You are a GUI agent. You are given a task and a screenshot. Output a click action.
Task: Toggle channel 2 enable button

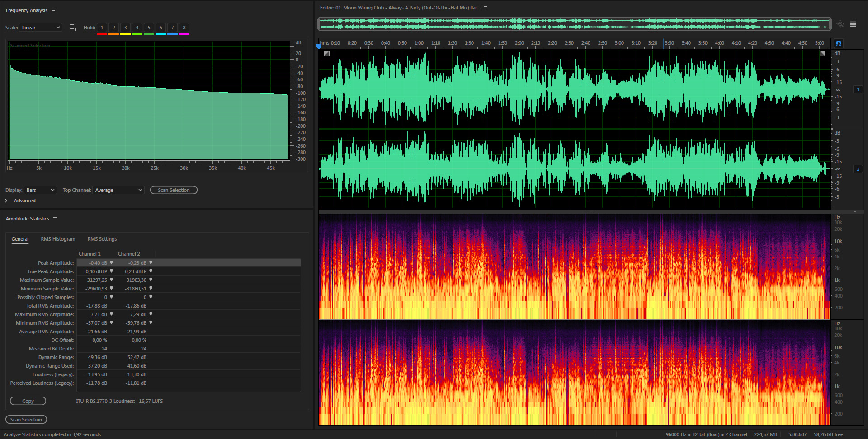click(858, 169)
